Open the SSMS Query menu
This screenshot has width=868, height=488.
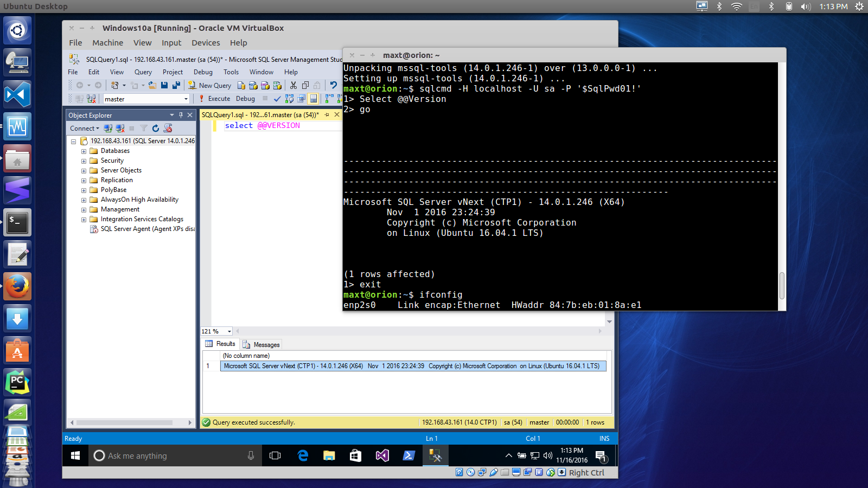(143, 72)
